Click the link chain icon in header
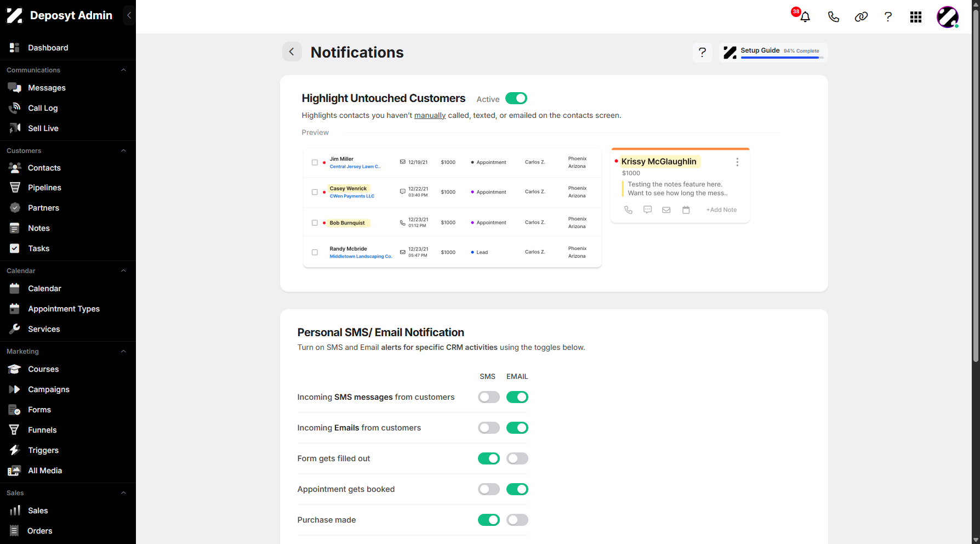 [861, 17]
